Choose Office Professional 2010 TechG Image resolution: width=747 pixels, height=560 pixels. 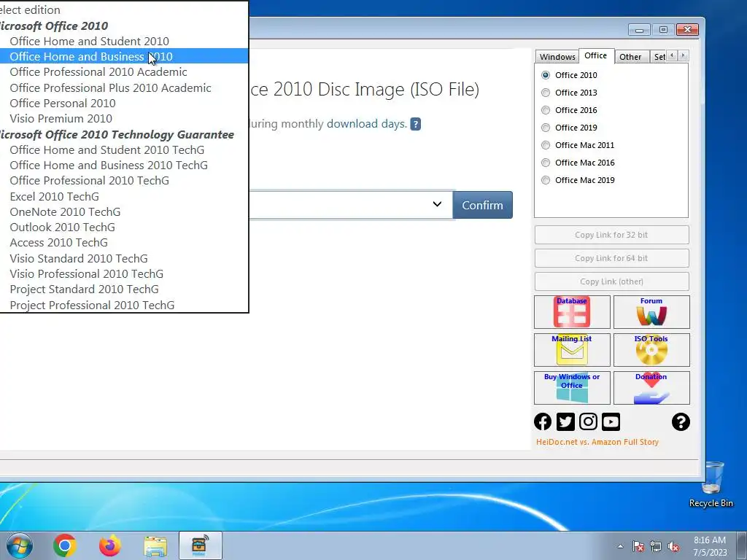pyautogui.click(x=124, y=181)
